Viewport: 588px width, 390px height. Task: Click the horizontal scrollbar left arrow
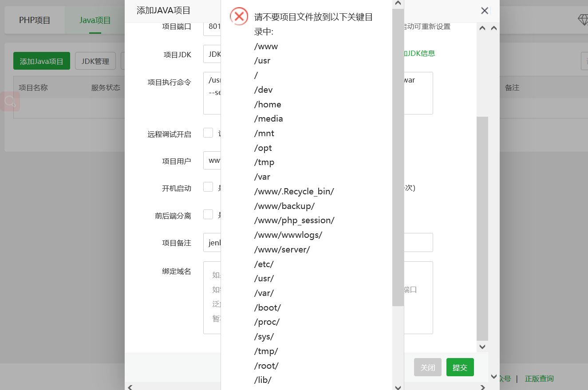pos(130,387)
